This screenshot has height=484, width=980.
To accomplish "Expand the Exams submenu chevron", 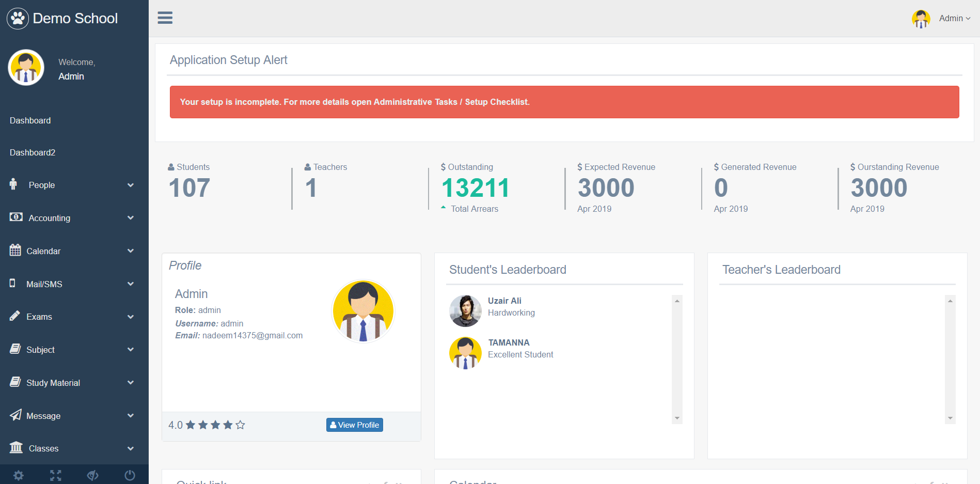I will click(131, 317).
